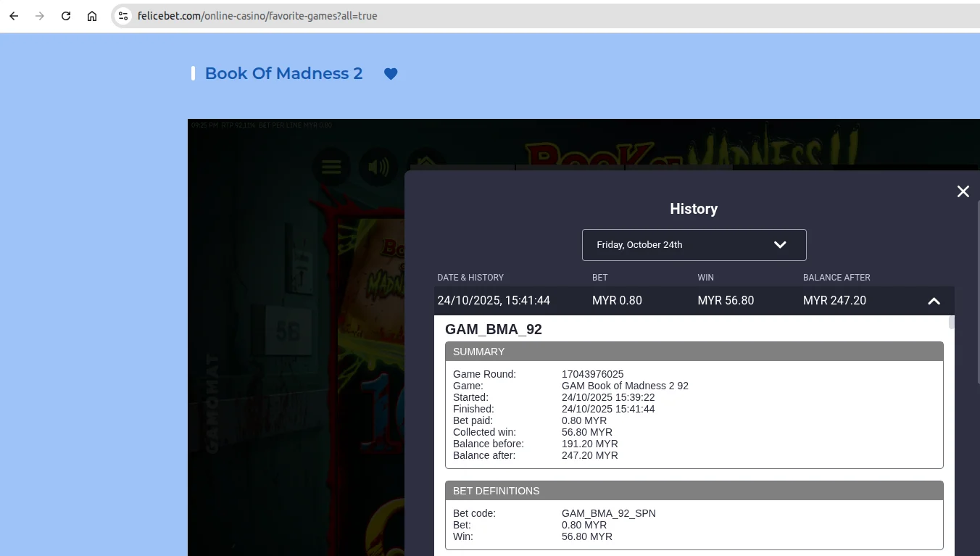Mute the game sound via speaker icon
The width and height of the screenshot is (980, 556).
point(378,167)
